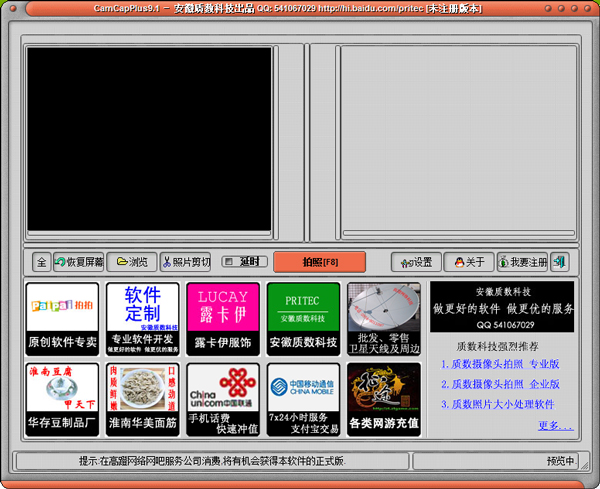Click the exit door icon
The width and height of the screenshot is (600, 489).
559,262
